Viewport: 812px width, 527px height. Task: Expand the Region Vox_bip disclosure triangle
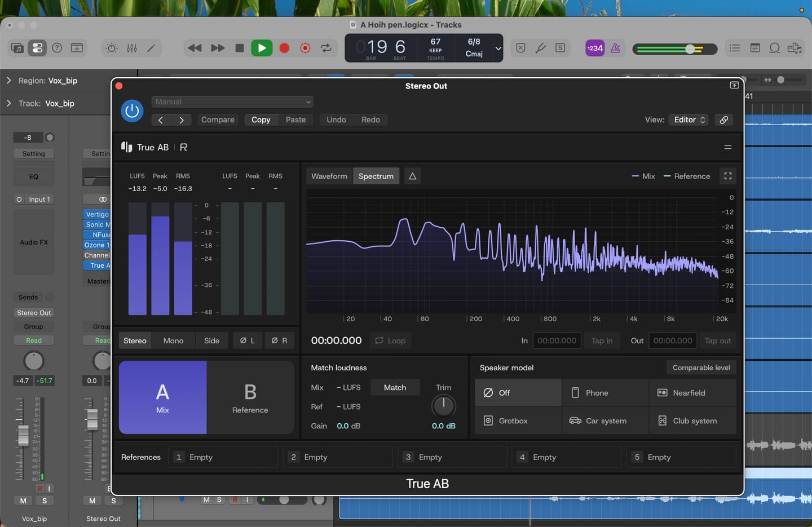(8, 81)
